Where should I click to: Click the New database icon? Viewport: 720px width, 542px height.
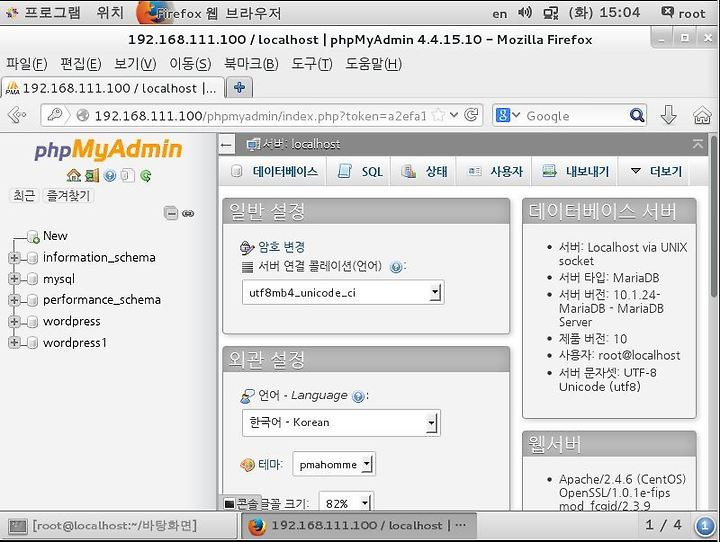coord(33,237)
